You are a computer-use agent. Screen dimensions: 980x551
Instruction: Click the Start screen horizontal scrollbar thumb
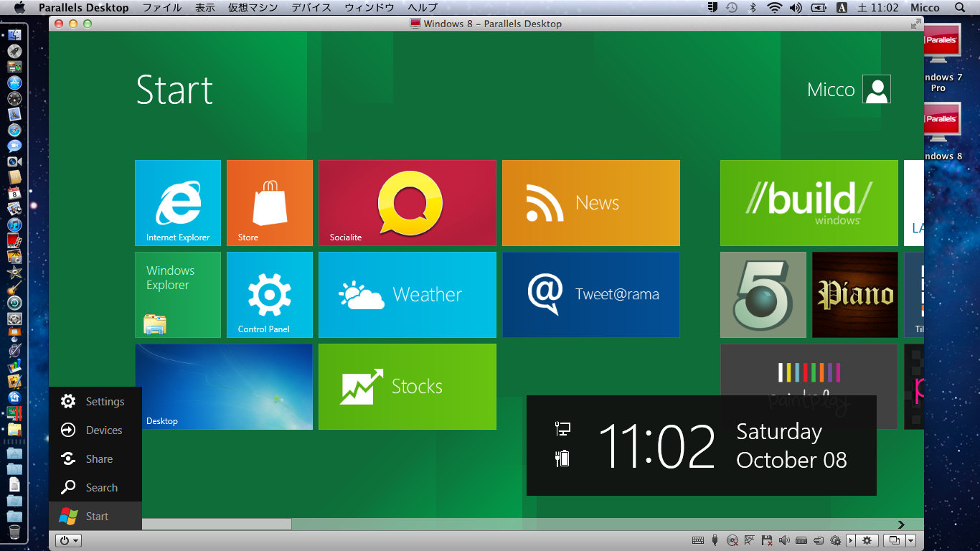(217, 524)
